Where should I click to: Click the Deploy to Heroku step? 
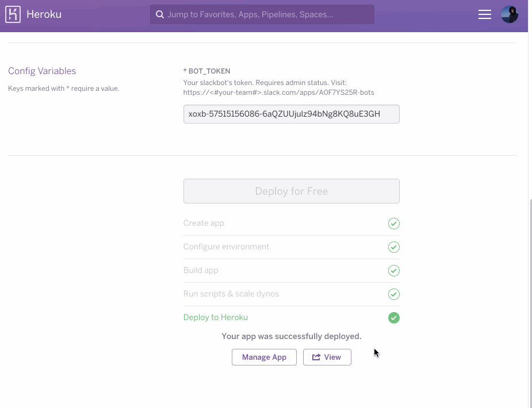(292, 318)
